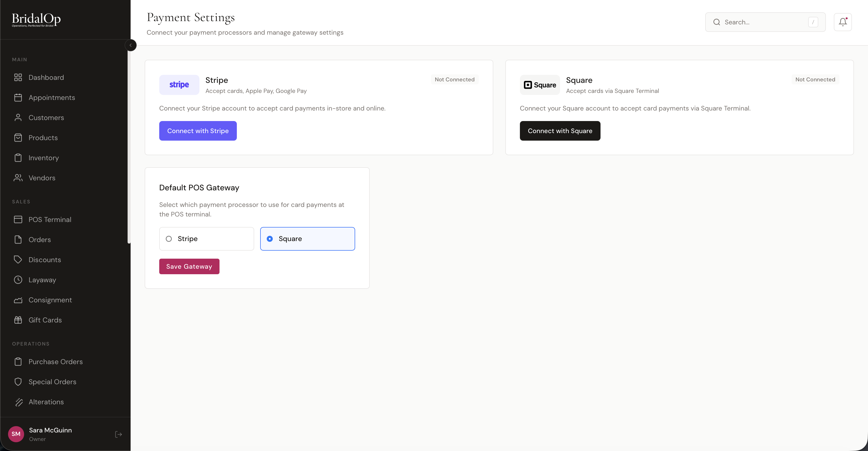Collapse the sidebar with the chevron
The image size is (868, 451).
(x=131, y=45)
